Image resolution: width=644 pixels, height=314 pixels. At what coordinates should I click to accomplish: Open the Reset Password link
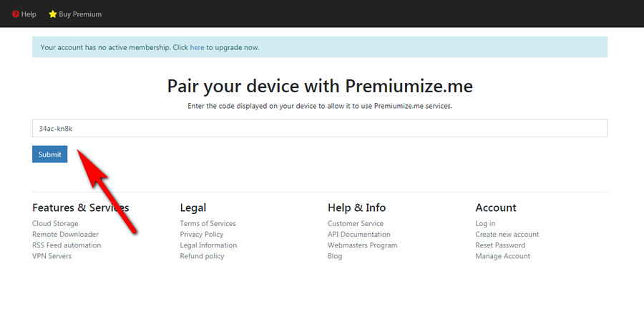[500, 245]
